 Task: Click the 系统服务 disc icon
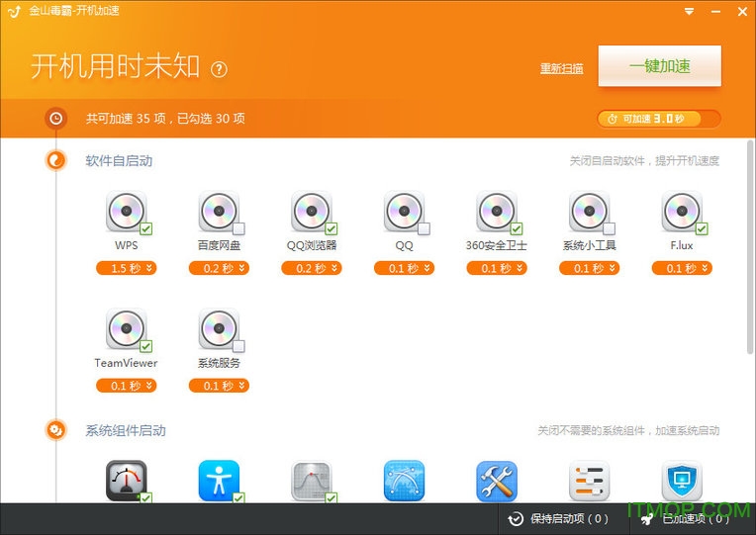[219, 328]
